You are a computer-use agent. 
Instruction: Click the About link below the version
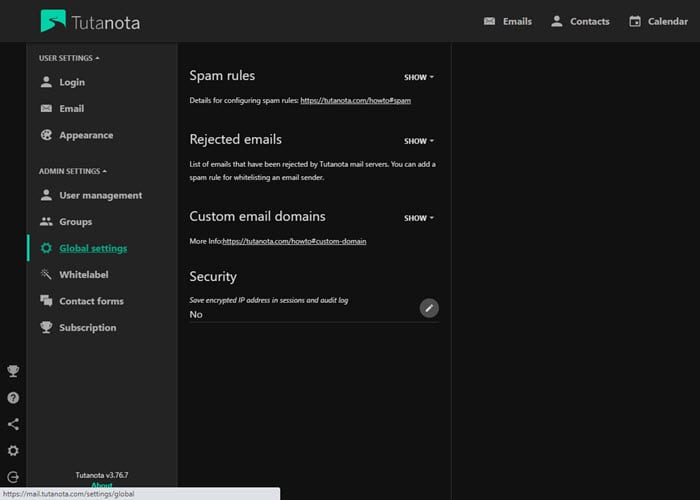[102, 485]
